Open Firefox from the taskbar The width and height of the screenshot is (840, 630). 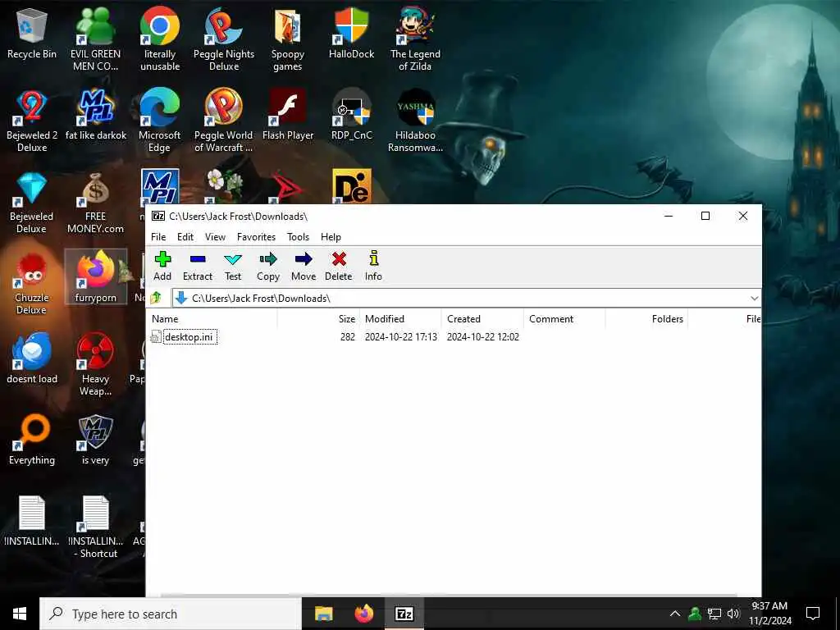coord(363,614)
